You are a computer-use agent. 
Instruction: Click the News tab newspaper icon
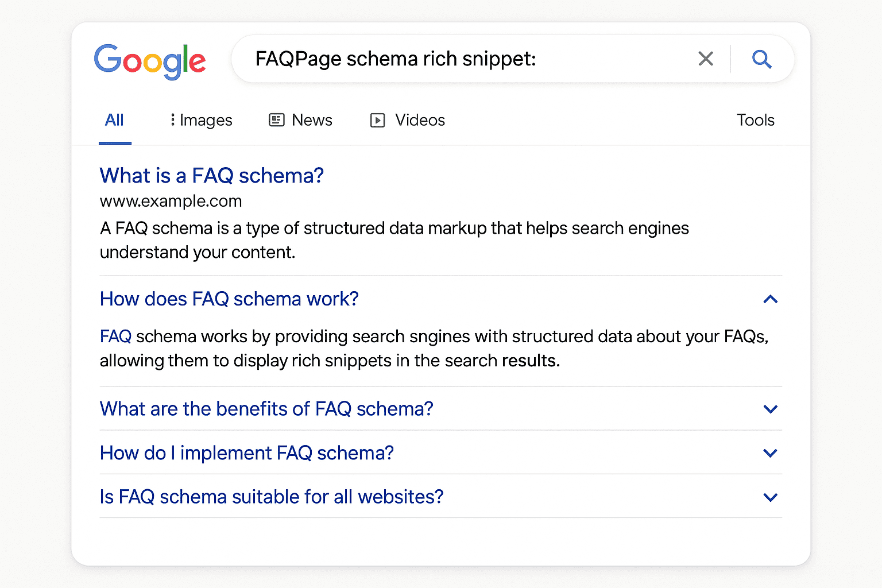[x=276, y=120]
